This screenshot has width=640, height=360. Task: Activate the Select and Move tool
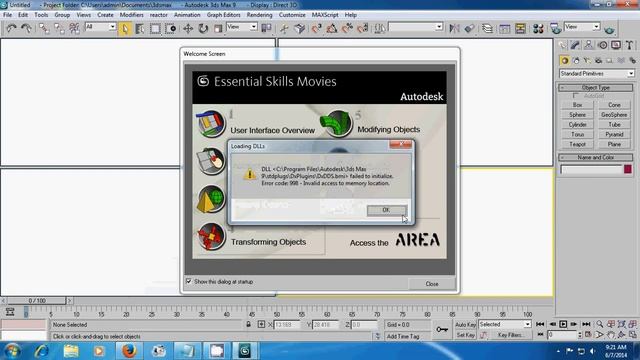click(x=188, y=28)
